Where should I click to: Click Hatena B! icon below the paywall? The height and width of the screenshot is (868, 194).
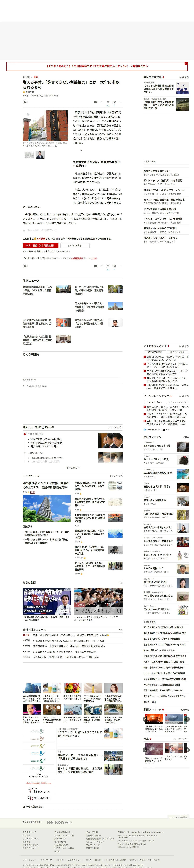(114, 266)
